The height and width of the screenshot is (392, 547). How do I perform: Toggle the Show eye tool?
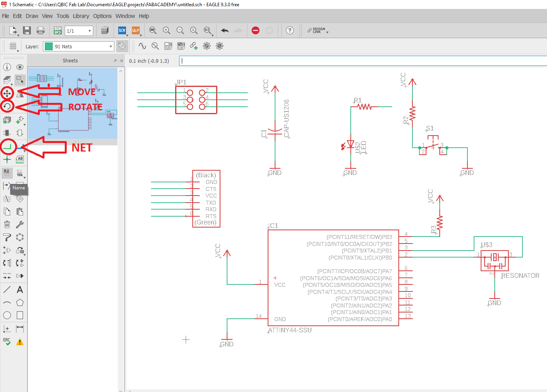click(x=20, y=67)
